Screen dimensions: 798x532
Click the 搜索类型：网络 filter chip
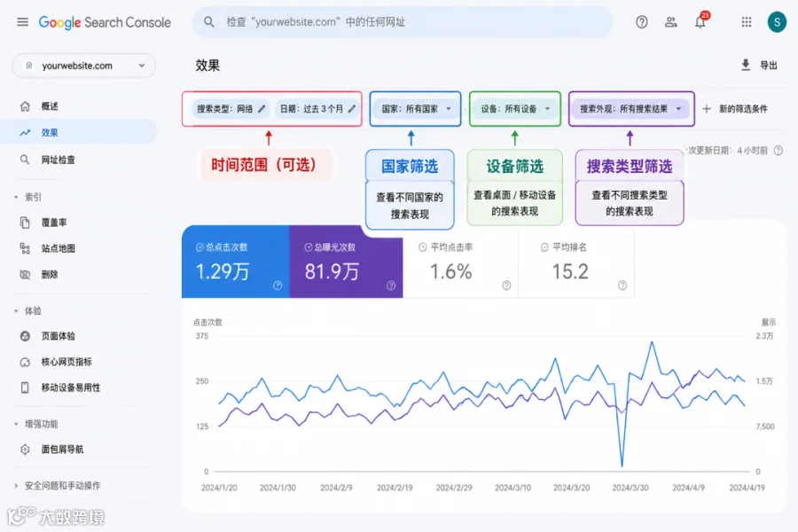[231, 108]
